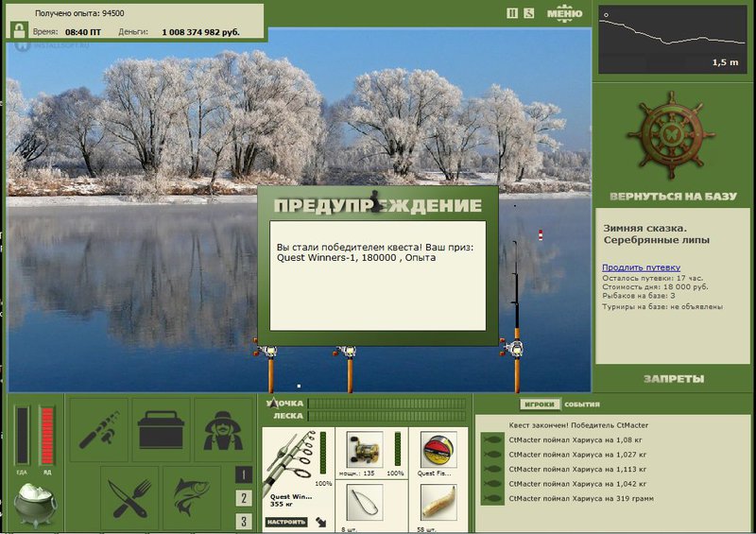
Task: Click the fish icon beside 319 грамм catch
Action: 492,498
